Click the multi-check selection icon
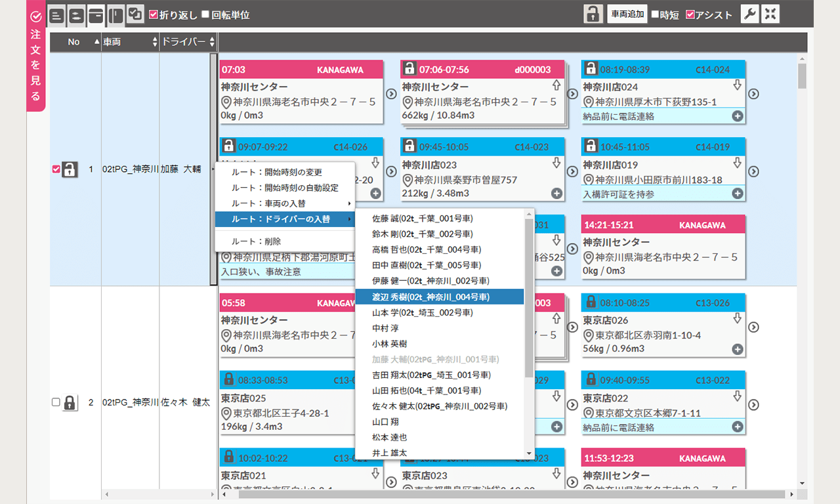The width and height of the screenshot is (840, 504). point(136,14)
